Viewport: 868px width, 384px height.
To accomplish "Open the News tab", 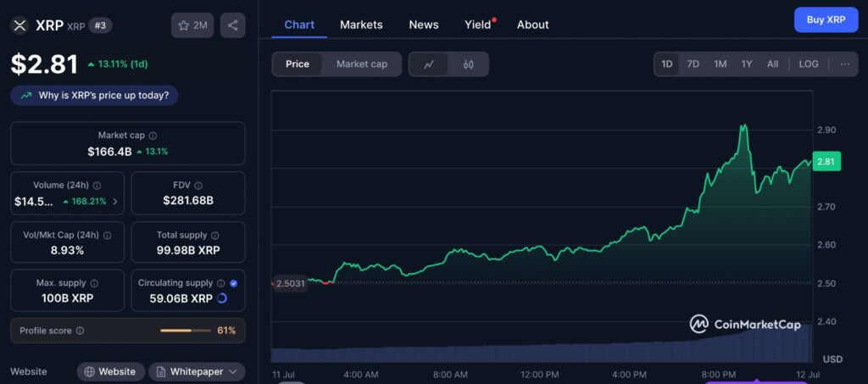I will [x=424, y=25].
